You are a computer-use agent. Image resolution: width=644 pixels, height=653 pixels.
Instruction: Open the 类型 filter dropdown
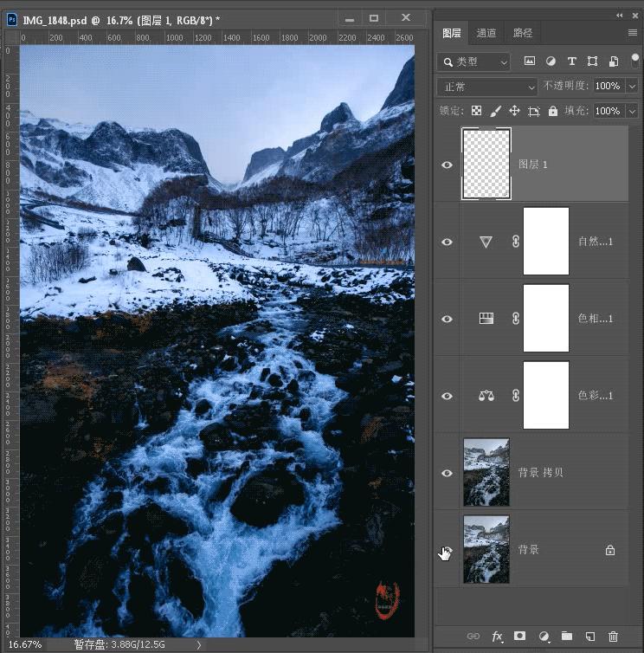[473, 62]
